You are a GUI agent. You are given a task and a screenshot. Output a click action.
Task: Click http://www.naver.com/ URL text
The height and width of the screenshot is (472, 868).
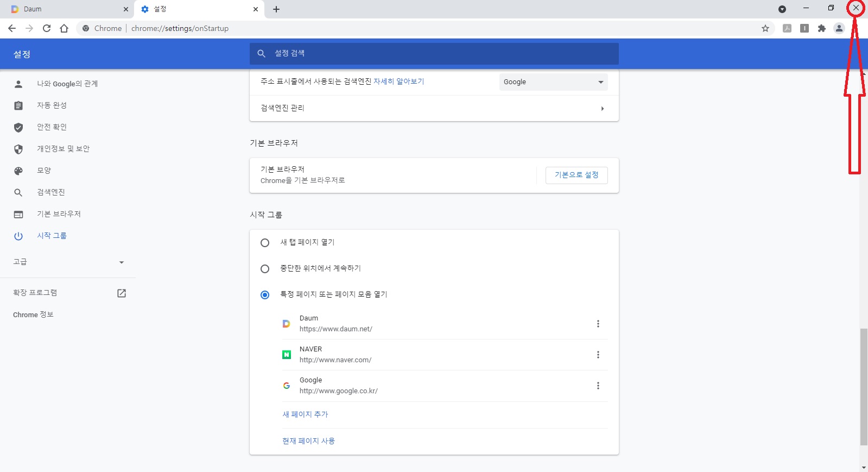[x=335, y=360]
